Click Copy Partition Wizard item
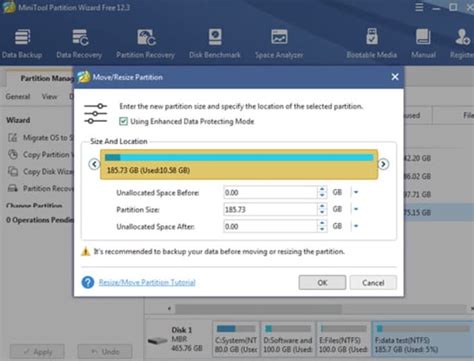The width and height of the screenshot is (474, 361). [41, 155]
